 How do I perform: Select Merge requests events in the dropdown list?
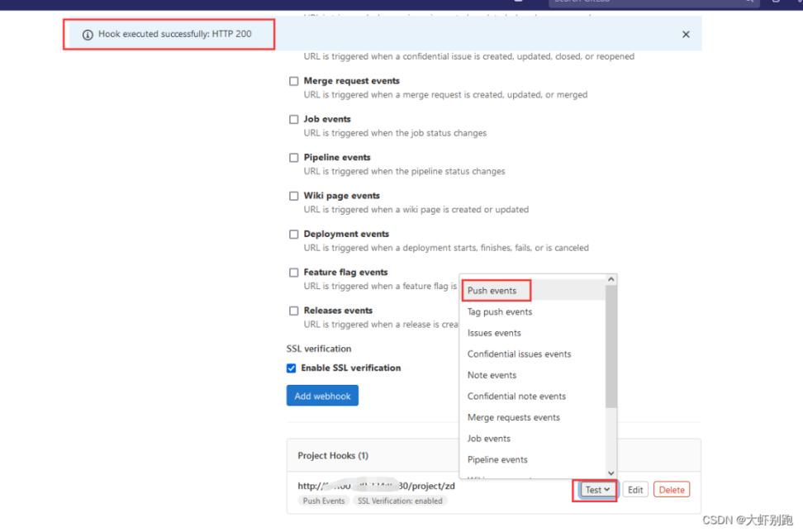coord(513,417)
